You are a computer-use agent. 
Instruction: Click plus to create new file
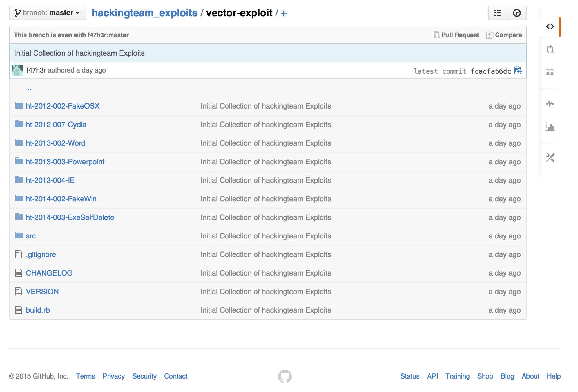[x=284, y=13]
